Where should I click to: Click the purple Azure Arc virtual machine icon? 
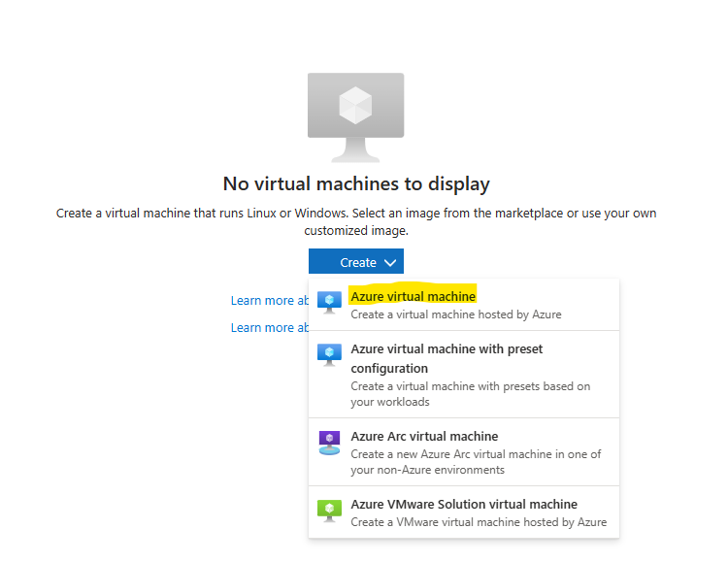pos(329,443)
